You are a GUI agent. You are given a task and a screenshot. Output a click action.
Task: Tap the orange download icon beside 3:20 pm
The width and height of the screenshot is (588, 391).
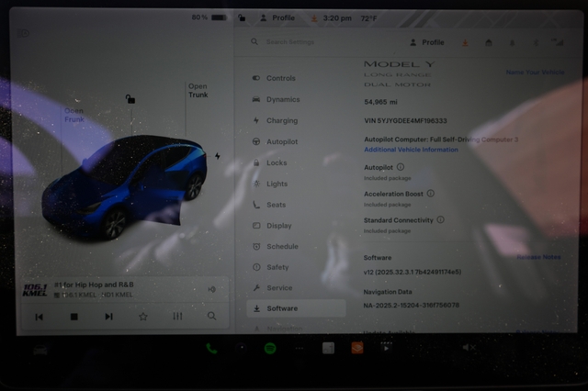[314, 18]
